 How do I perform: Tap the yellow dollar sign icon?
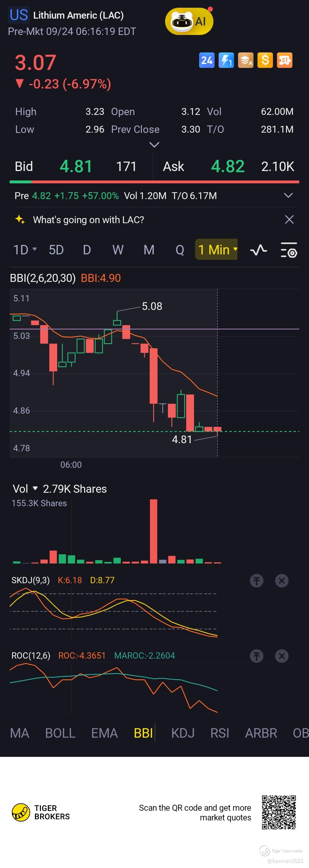click(265, 61)
